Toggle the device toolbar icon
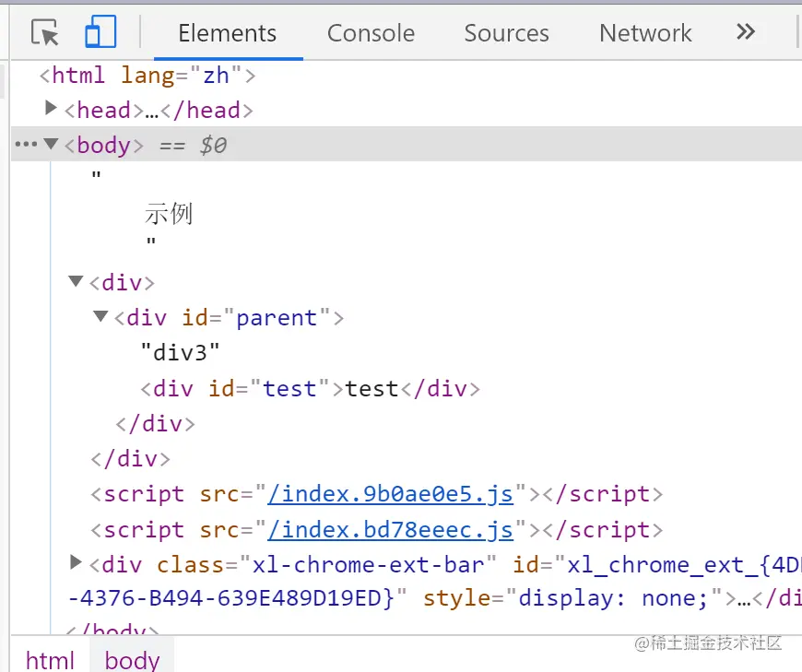The image size is (802, 672). tap(100, 31)
